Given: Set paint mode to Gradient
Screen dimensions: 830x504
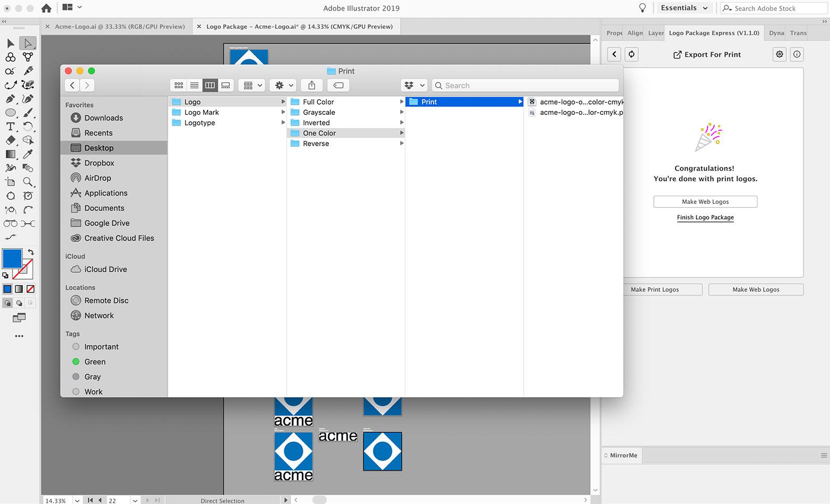Looking at the screenshot, I should pos(19,289).
